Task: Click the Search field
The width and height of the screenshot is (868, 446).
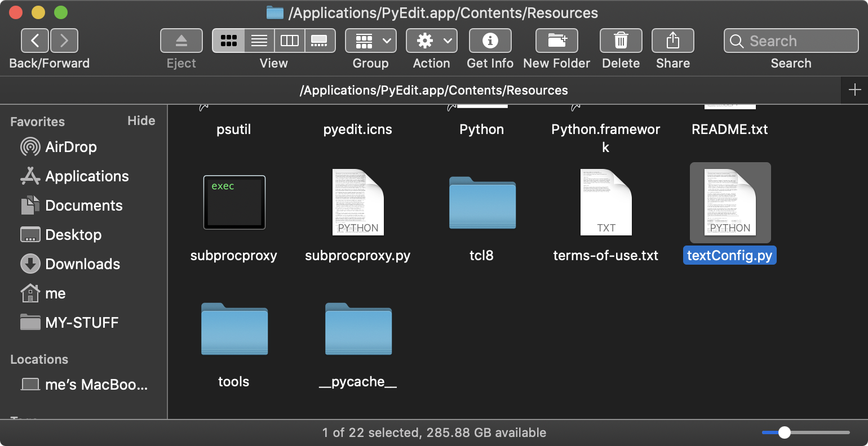Action: pyautogui.click(x=791, y=41)
